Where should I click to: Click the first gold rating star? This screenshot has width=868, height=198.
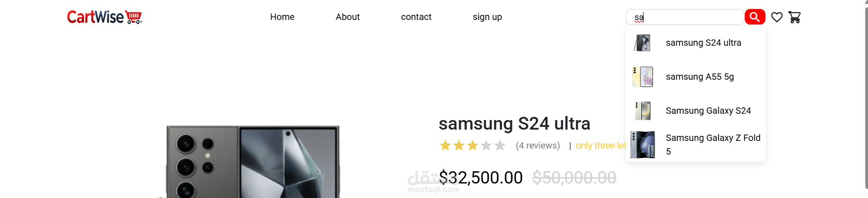click(445, 145)
